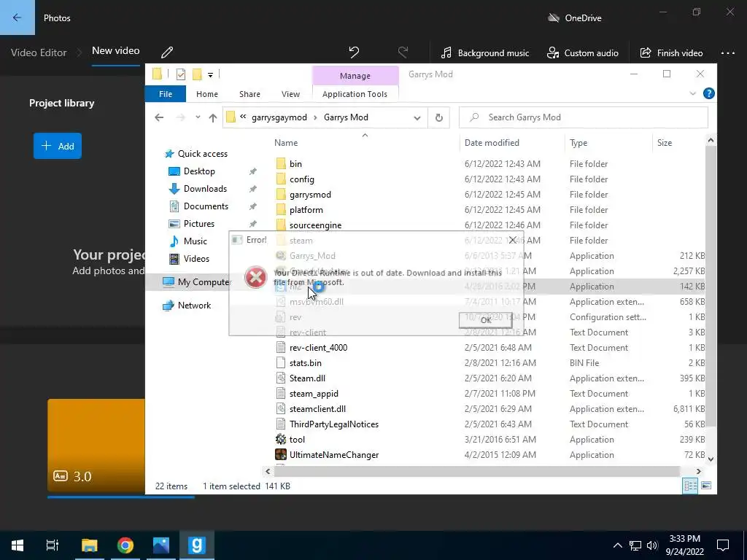The image size is (747, 560).
Task: Expand the ribbon with the chevron
Action: [x=693, y=94]
